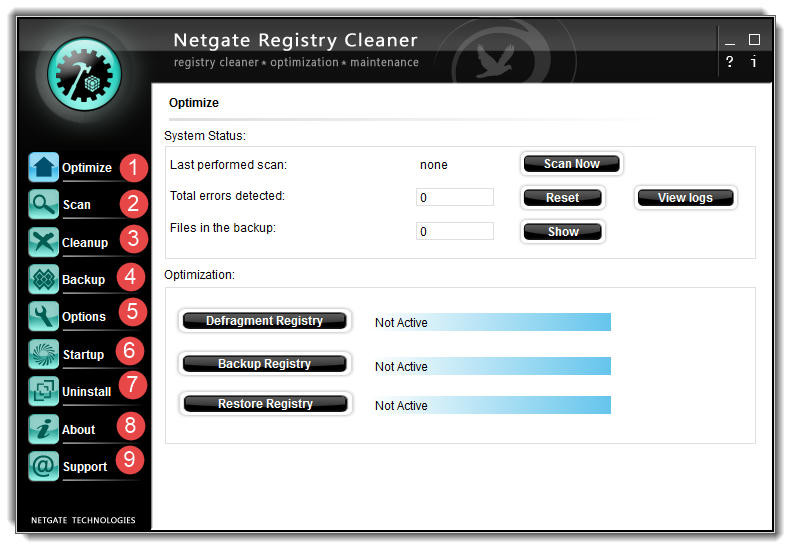This screenshot has height=549, width=791.
Task: Click the Backup Registry progress bar
Action: (492, 366)
